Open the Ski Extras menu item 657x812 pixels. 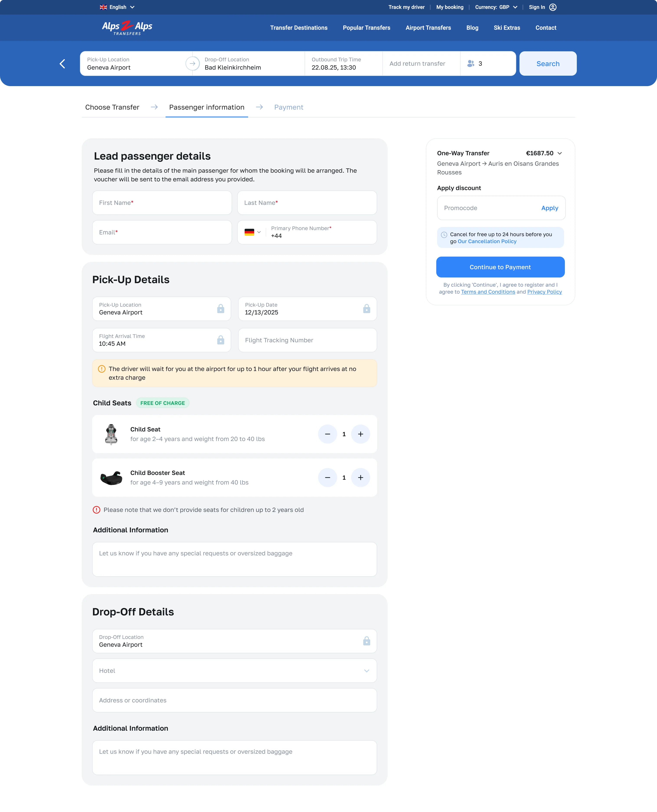tap(507, 28)
